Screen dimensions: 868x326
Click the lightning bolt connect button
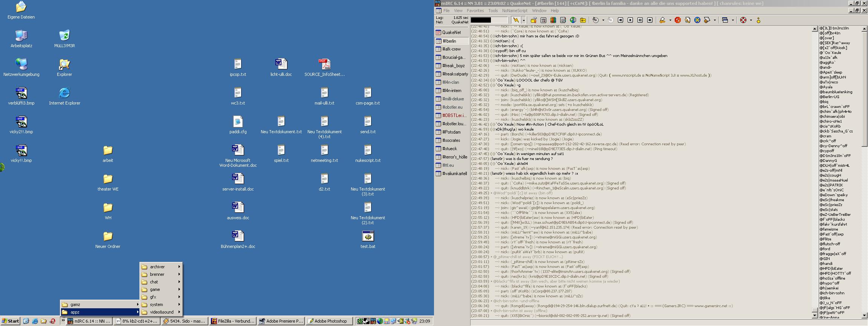click(516, 20)
